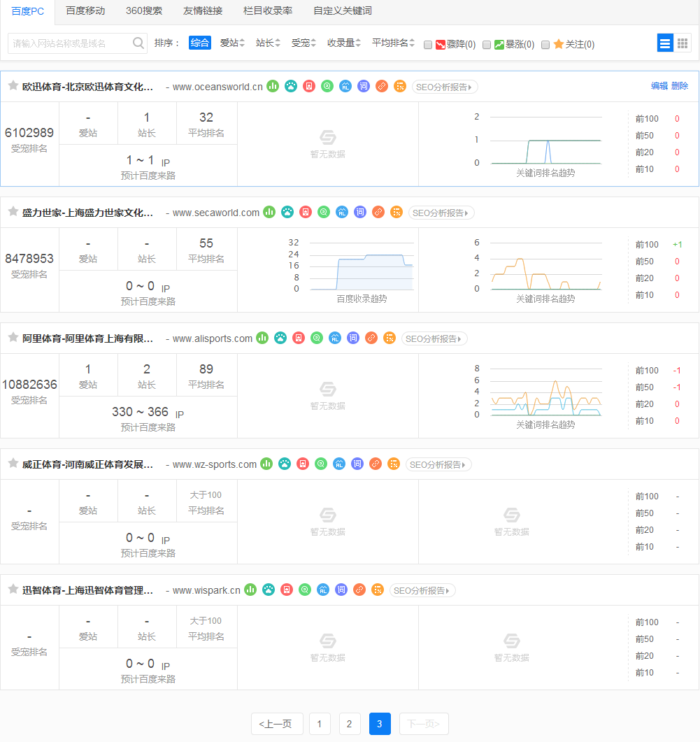Click 删除 link for 欧迅体育
The height and width of the screenshot is (742, 700).
tap(680, 85)
